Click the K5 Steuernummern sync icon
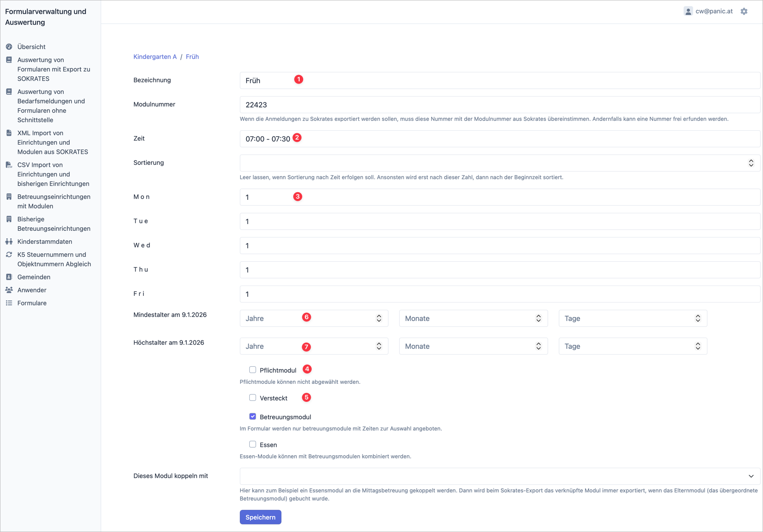Viewport: 763px width, 532px height. pyautogui.click(x=9, y=255)
